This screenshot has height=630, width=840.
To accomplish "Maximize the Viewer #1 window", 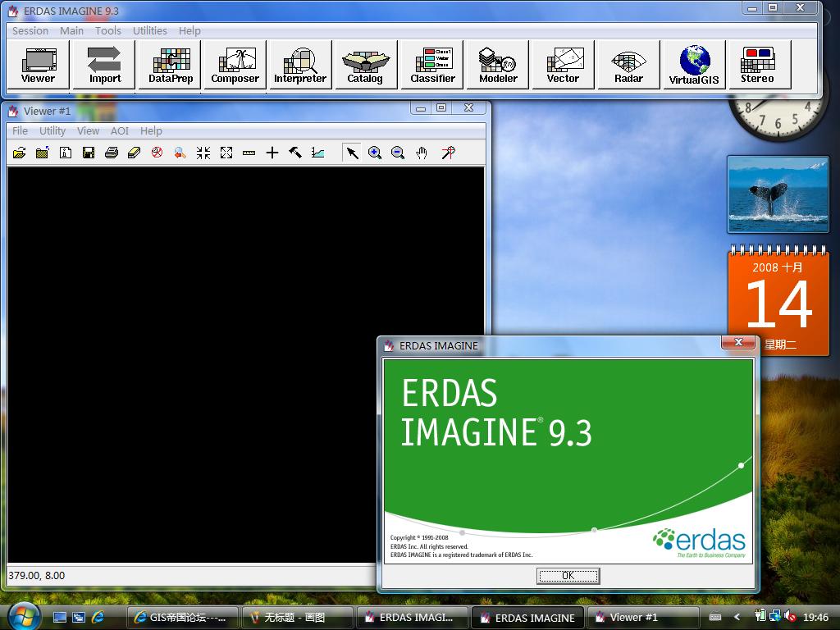I will (x=441, y=107).
